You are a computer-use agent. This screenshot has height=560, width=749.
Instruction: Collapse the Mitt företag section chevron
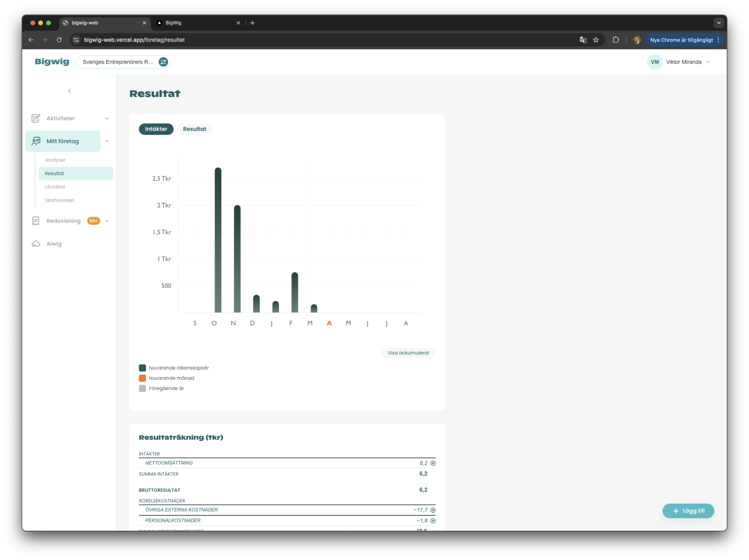tap(107, 141)
